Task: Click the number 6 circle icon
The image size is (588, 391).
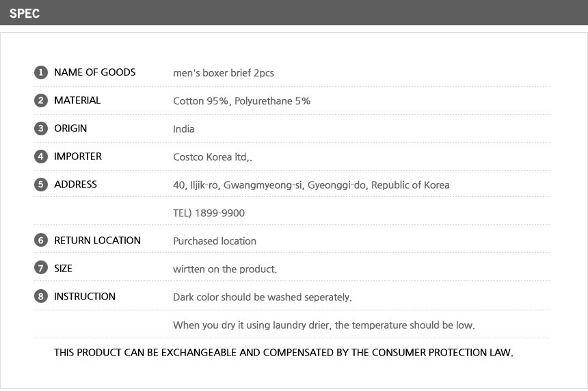Action: click(40, 241)
